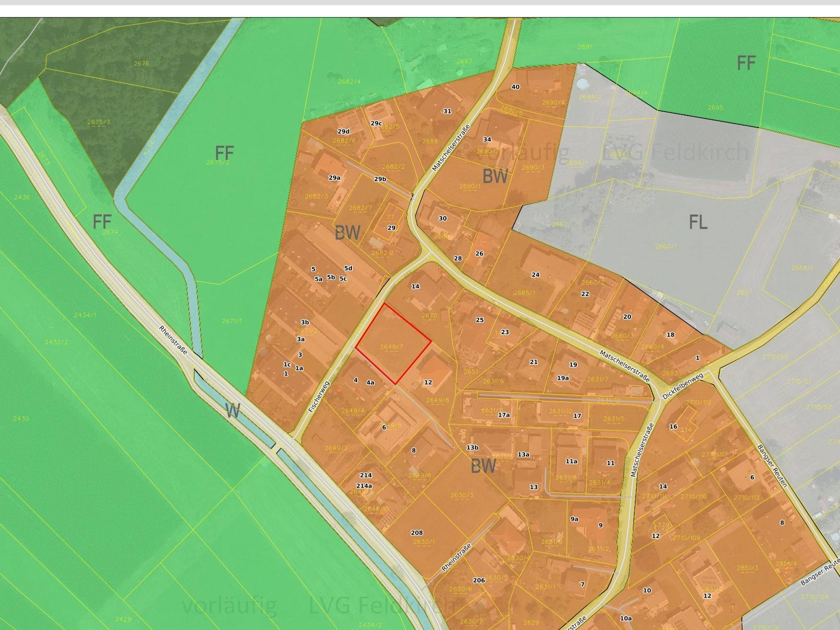
Task: Click house number 1c
Action: pyautogui.click(x=287, y=365)
